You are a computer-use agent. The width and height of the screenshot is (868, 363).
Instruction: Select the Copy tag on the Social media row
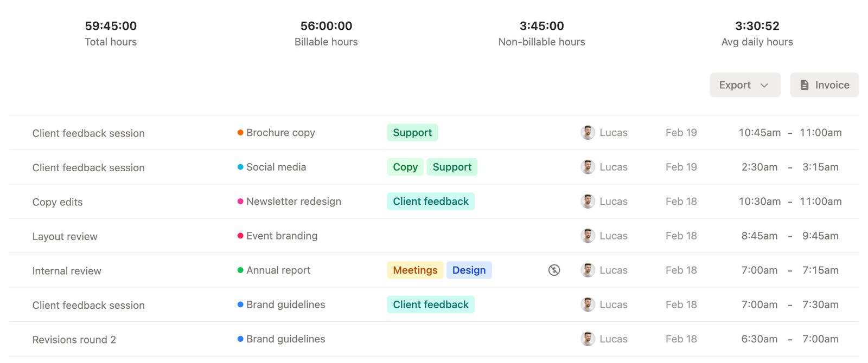pyautogui.click(x=405, y=167)
